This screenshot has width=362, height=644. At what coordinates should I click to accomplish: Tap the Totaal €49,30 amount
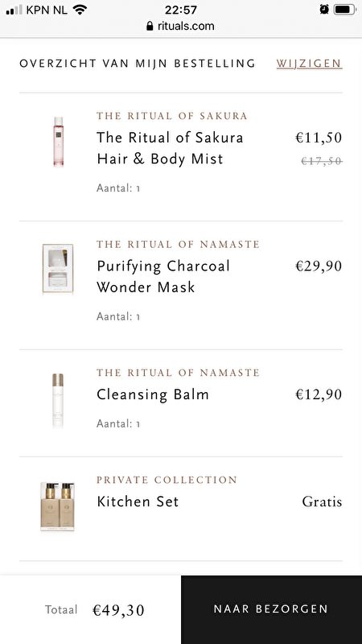pos(118,610)
